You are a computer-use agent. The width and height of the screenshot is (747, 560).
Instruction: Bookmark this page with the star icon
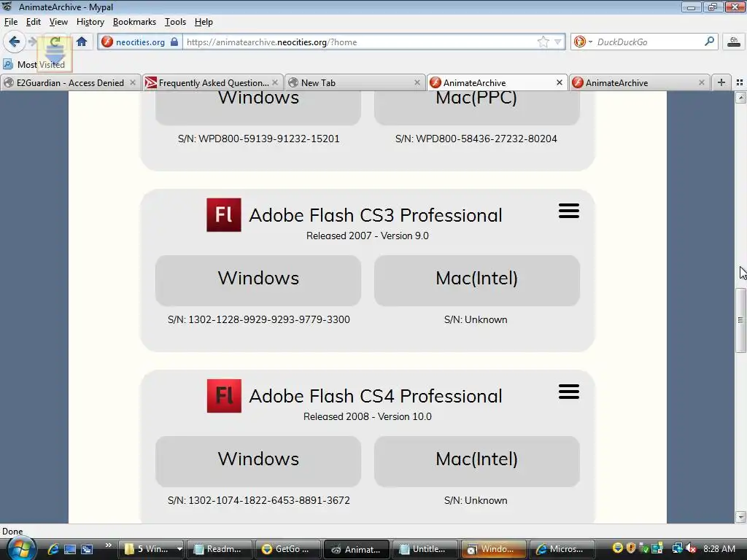(543, 42)
